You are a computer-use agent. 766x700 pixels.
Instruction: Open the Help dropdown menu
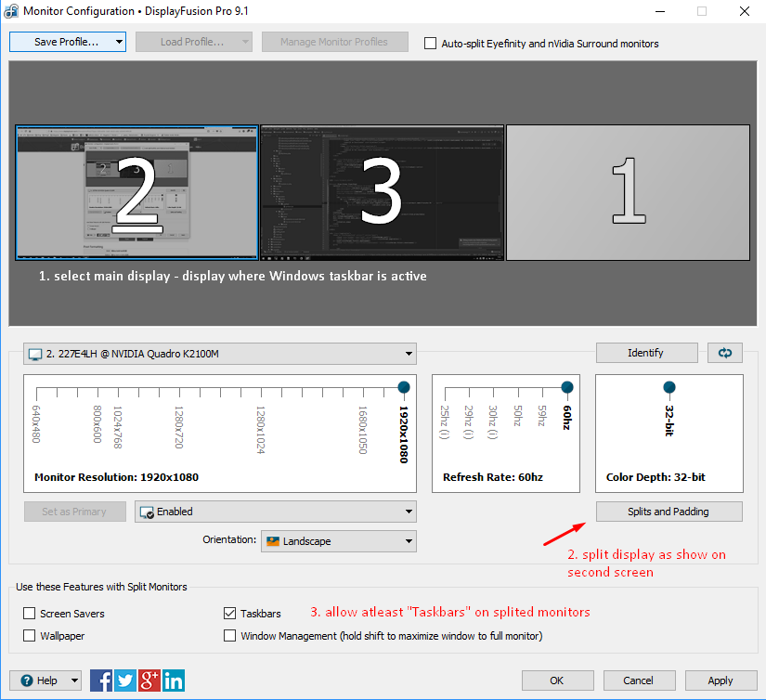(45, 681)
